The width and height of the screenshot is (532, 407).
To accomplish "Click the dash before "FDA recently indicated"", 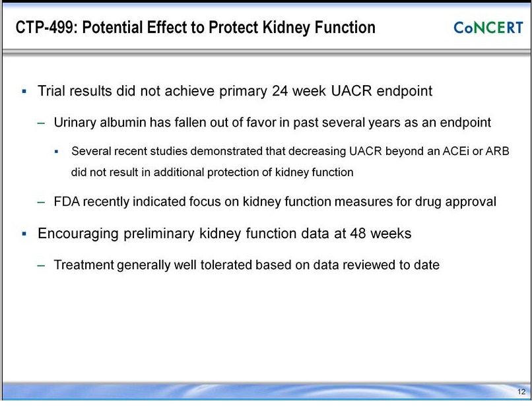I will pyautogui.click(x=42, y=202).
